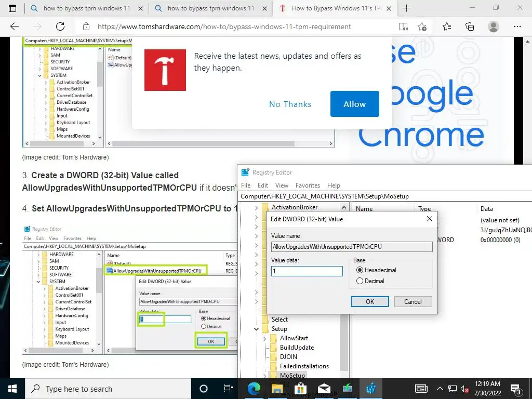The height and width of the screenshot is (399, 532).
Task: Open News and interests taskbar icon
Action: [421, 389]
